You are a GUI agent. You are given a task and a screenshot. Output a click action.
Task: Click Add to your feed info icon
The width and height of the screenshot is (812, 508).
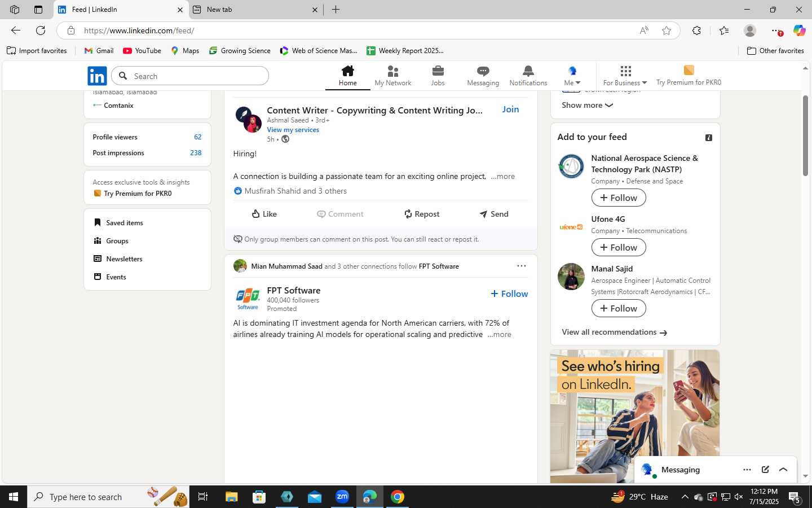coord(709,138)
